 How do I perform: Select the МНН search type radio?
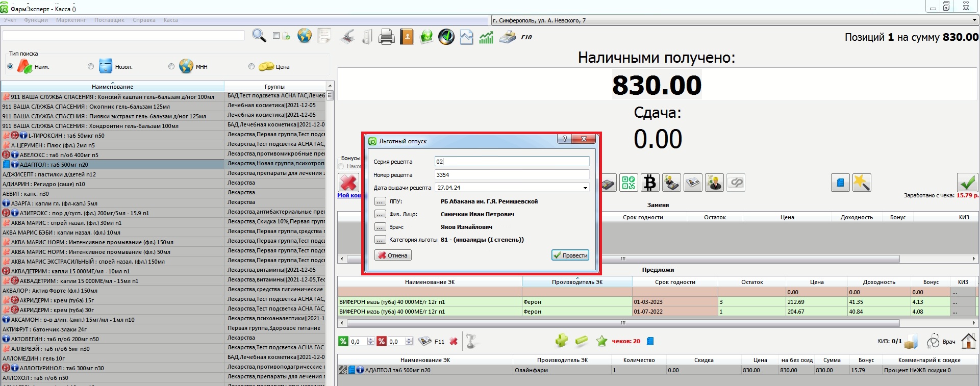pos(171,66)
